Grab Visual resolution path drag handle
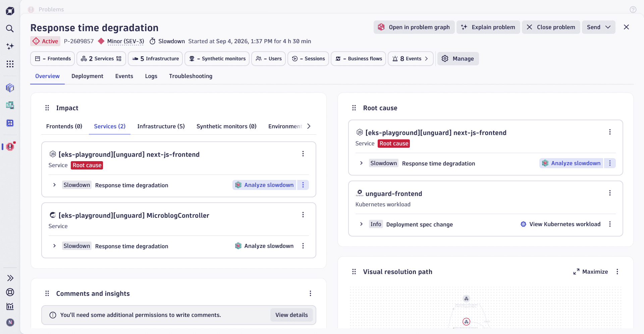 click(x=354, y=272)
